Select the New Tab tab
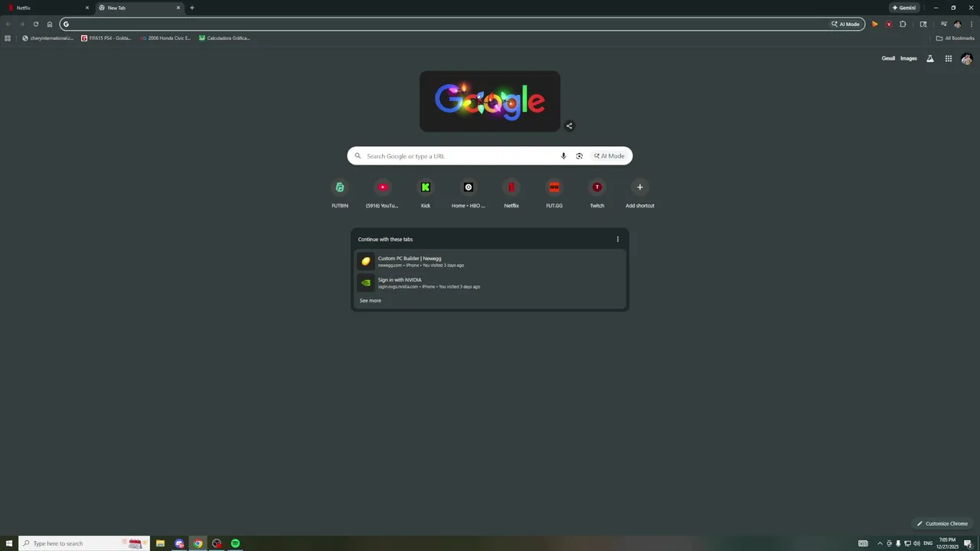 coord(139,8)
